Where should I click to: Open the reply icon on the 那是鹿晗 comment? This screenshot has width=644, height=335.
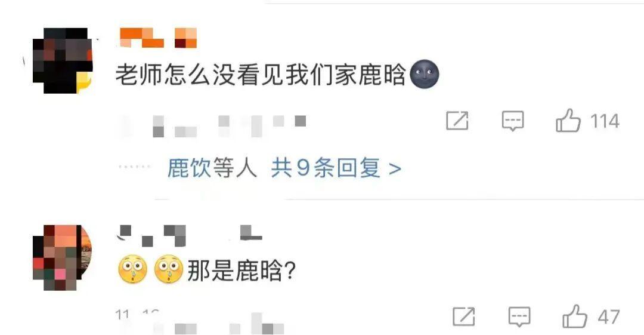tap(519, 317)
